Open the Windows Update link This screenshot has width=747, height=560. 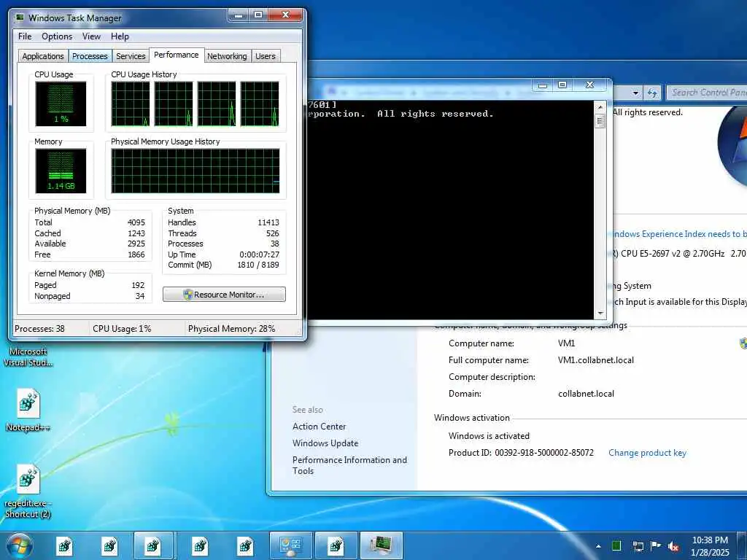(325, 443)
